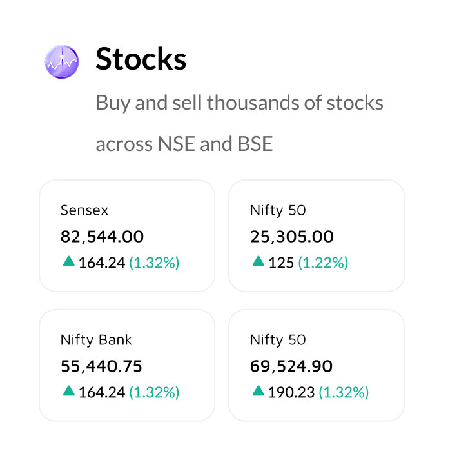
Task: Click the 1.32% gain in Nifty Bank card
Action: [x=154, y=392]
